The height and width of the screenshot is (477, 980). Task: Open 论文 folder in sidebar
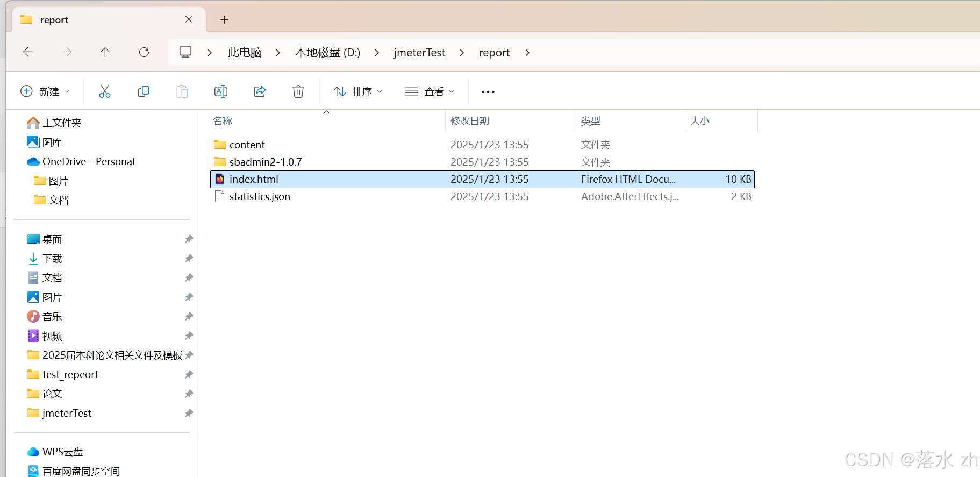click(x=52, y=394)
